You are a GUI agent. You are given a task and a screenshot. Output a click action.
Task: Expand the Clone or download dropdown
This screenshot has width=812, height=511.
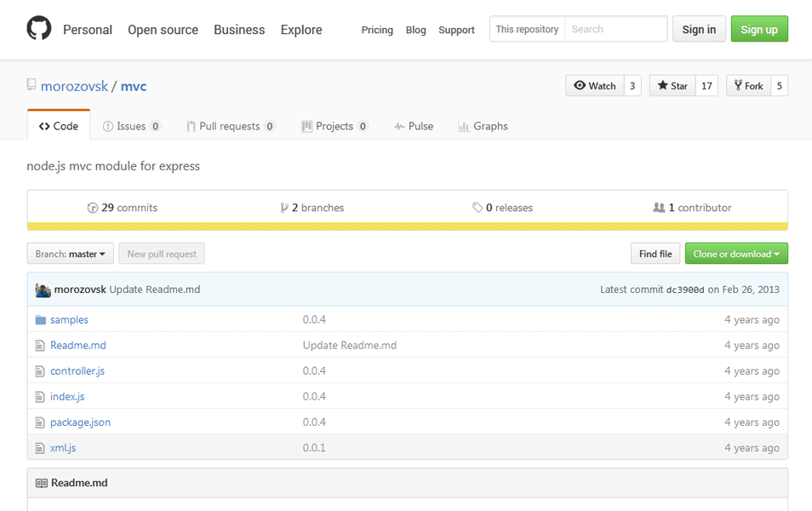pyautogui.click(x=736, y=254)
